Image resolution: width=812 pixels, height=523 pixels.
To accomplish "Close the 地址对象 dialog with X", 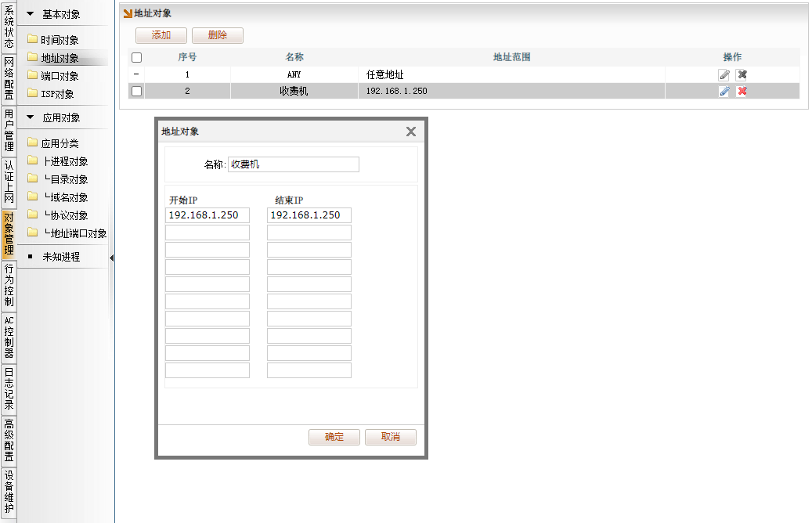I will click(x=410, y=132).
